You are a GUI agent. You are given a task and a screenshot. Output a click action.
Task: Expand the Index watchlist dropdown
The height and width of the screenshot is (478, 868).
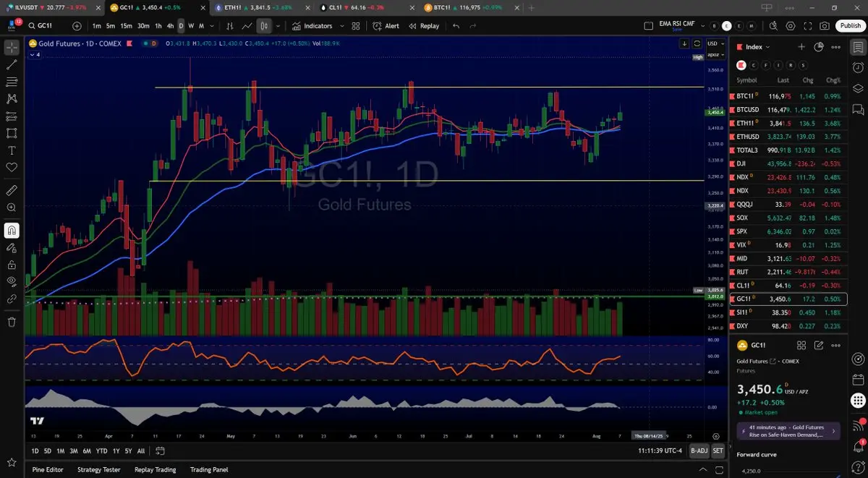click(758, 46)
